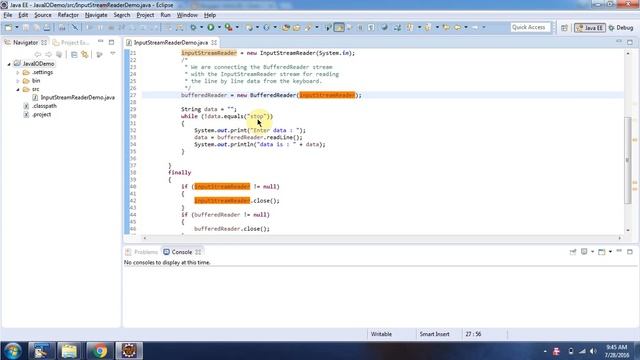The height and width of the screenshot is (360, 640).
Task: Click the Open Perspective icon
Action: click(x=564, y=28)
